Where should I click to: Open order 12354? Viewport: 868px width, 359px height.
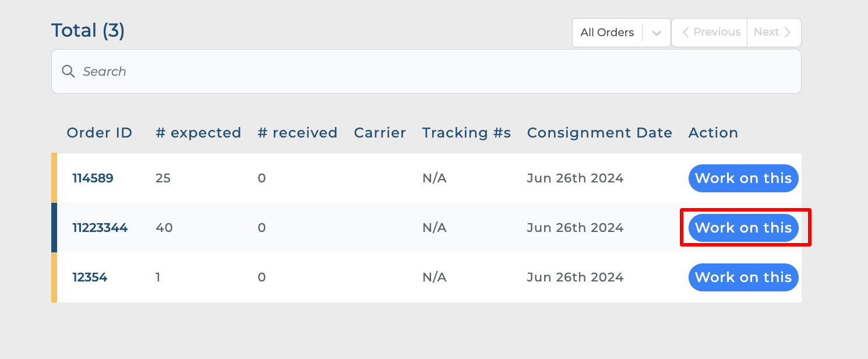click(x=90, y=277)
